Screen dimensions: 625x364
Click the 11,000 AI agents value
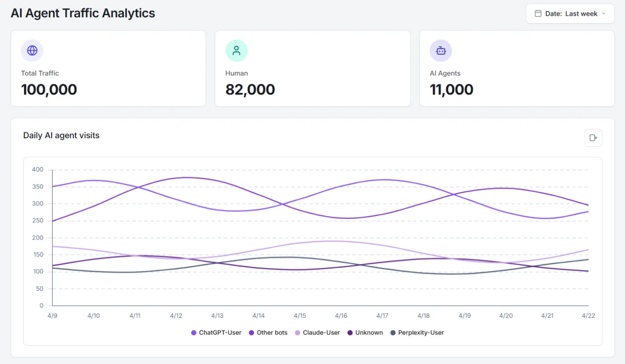coord(452,90)
